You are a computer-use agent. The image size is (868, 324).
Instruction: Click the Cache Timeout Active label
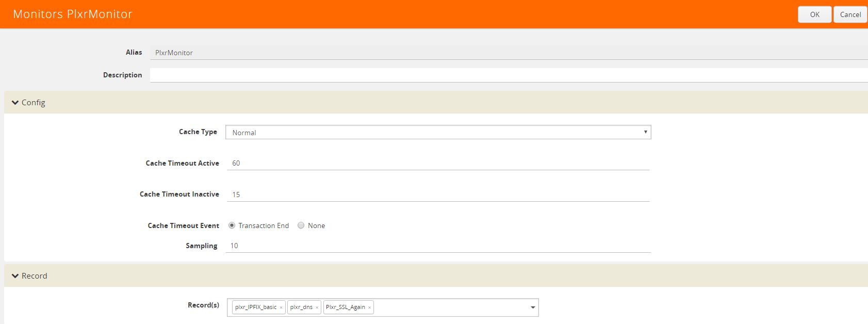coord(183,163)
